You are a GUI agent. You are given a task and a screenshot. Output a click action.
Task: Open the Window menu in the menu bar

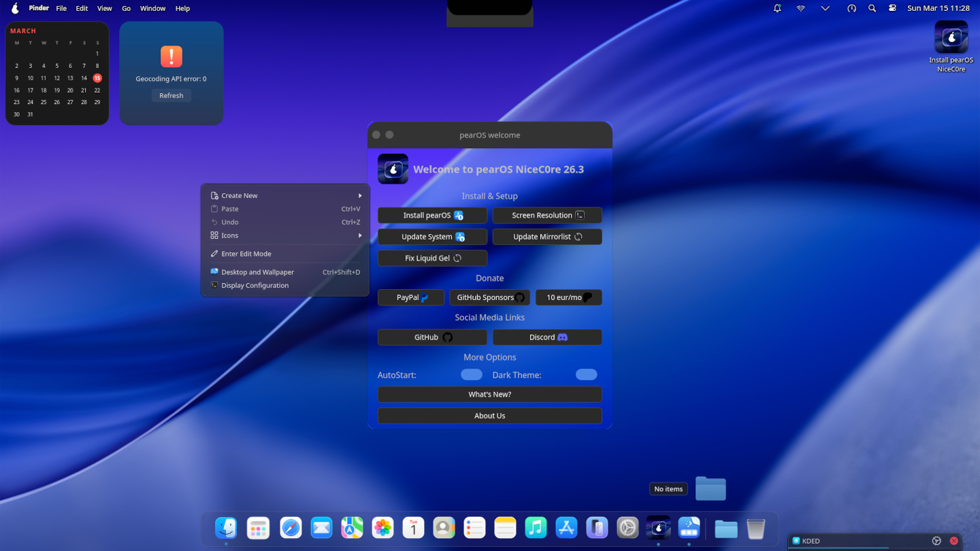tap(152, 8)
